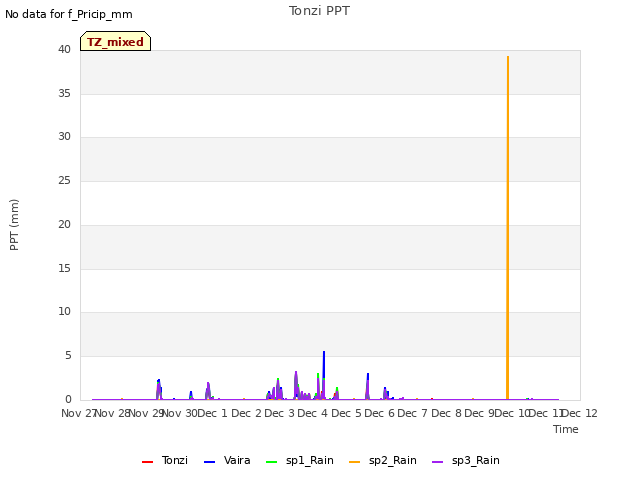Click the 'No data for f_Pricip_mm' message
The width and height of the screenshot is (640, 480).
tap(69, 15)
